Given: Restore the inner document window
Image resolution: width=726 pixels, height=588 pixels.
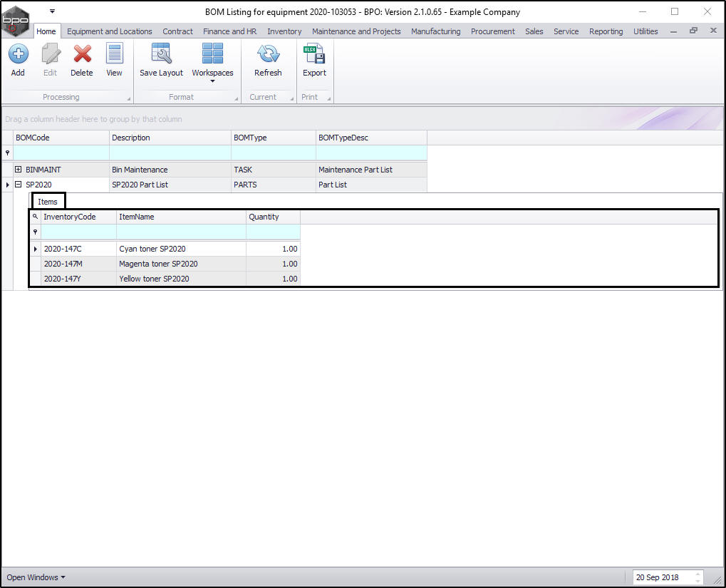Looking at the screenshot, I should [x=693, y=31].
